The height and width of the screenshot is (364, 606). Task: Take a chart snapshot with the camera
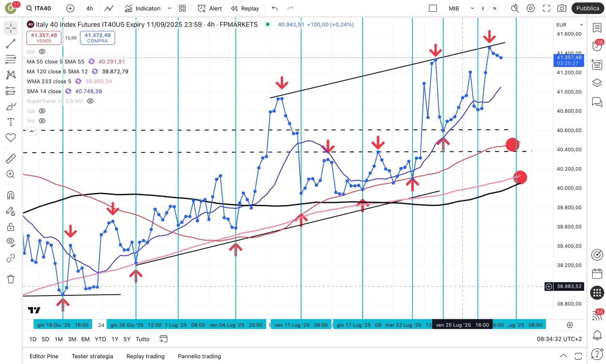[x=562, y=8]
